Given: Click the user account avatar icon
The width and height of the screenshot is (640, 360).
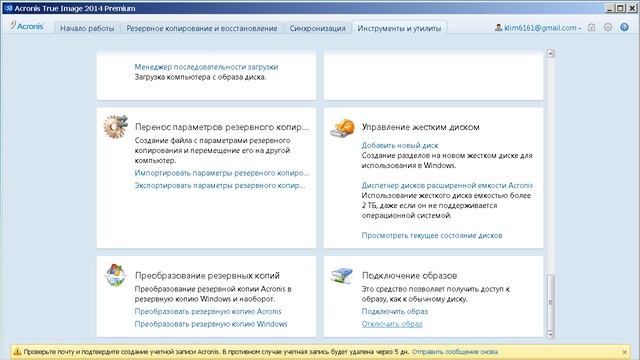Looking at the screenshot, I should coord(498,27).
